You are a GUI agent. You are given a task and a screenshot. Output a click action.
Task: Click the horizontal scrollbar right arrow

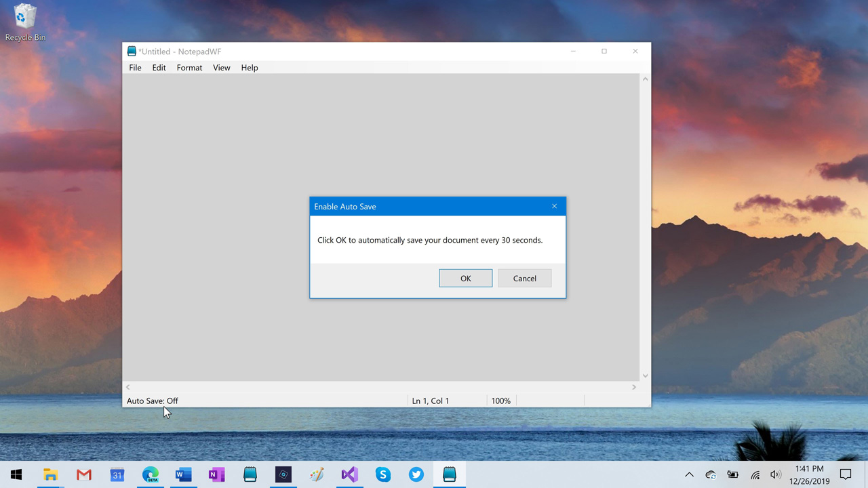634,387
